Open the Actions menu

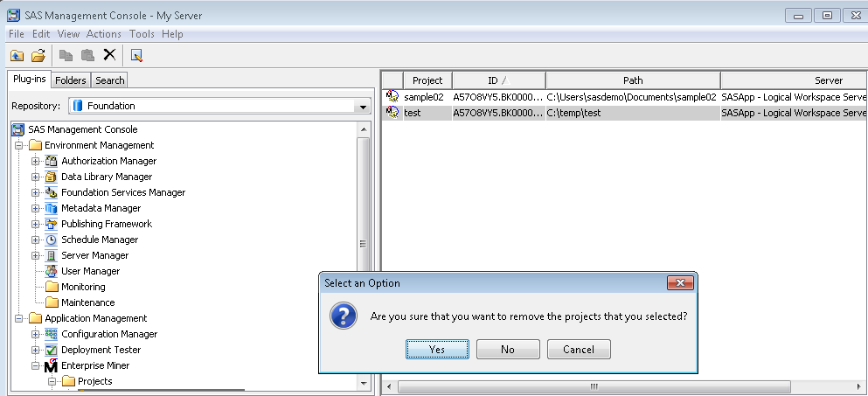tap(104, 34)
